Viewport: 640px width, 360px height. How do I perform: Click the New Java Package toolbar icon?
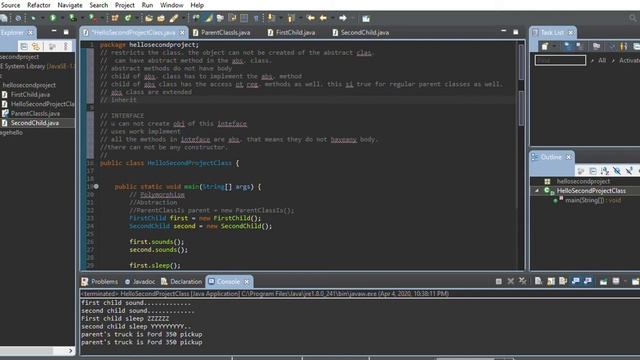coord(115,18)
